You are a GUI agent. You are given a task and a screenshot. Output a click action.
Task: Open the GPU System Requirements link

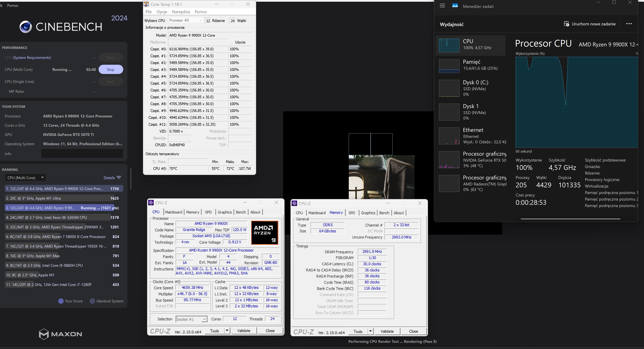click(32, 58)
